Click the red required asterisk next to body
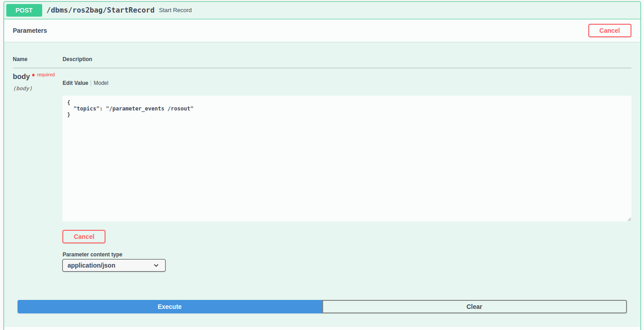 (x=34, y=75)
